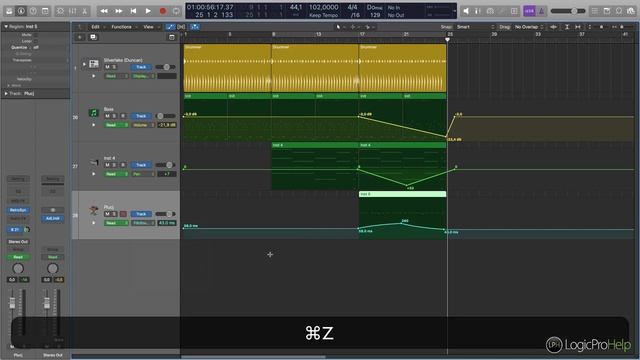Open the Editors scissors button
This screenshot has height=360, width=640.
(x=84, y=11)
